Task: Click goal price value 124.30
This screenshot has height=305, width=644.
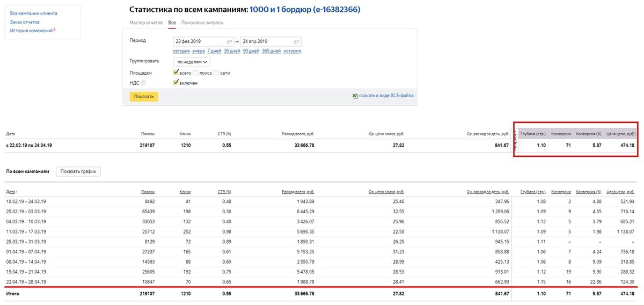Action: tap(627, 282)
